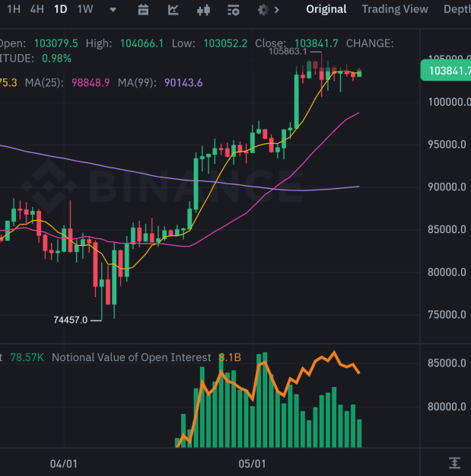Select the 1W timeframe
Screen dimensions: 471x476
85,9
